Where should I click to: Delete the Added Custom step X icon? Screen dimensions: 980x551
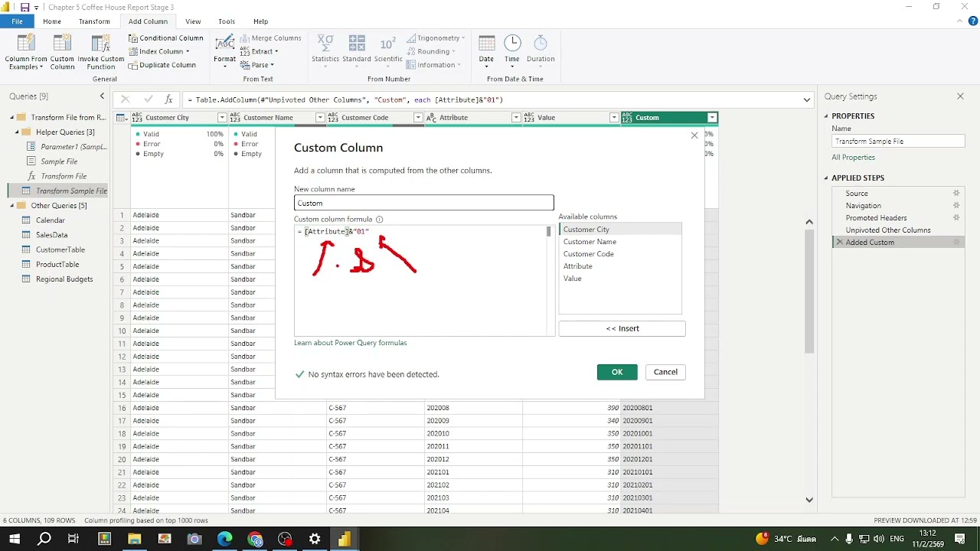pyautogui.click(x=839, y=243)
